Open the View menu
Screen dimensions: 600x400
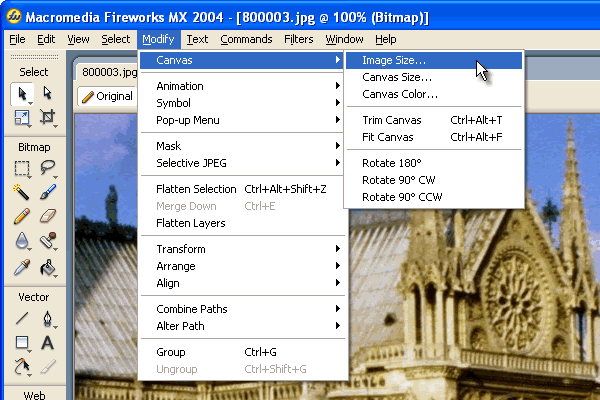78,39
